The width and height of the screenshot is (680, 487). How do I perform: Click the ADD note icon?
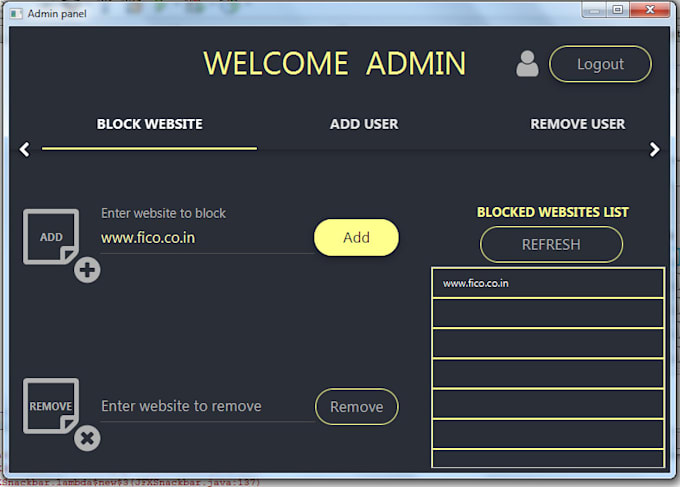51,237
